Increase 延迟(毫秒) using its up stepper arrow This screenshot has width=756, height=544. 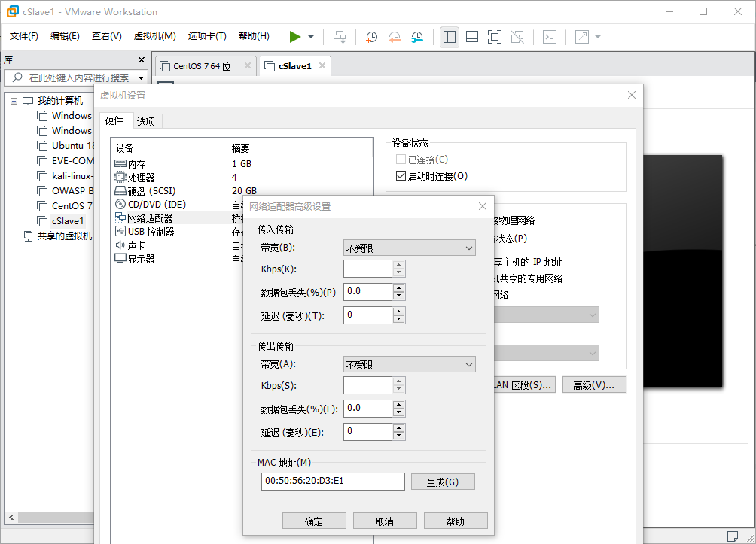pyautogui.click(x=398, y=312)
